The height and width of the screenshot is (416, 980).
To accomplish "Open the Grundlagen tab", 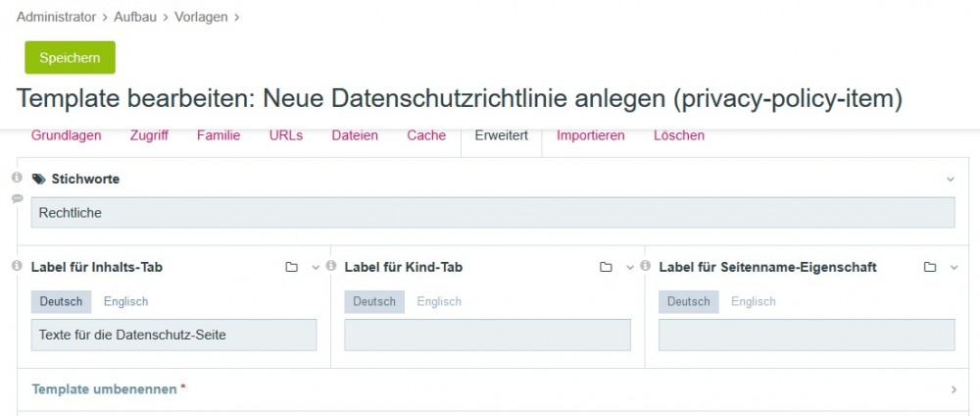I will point(67,135).
